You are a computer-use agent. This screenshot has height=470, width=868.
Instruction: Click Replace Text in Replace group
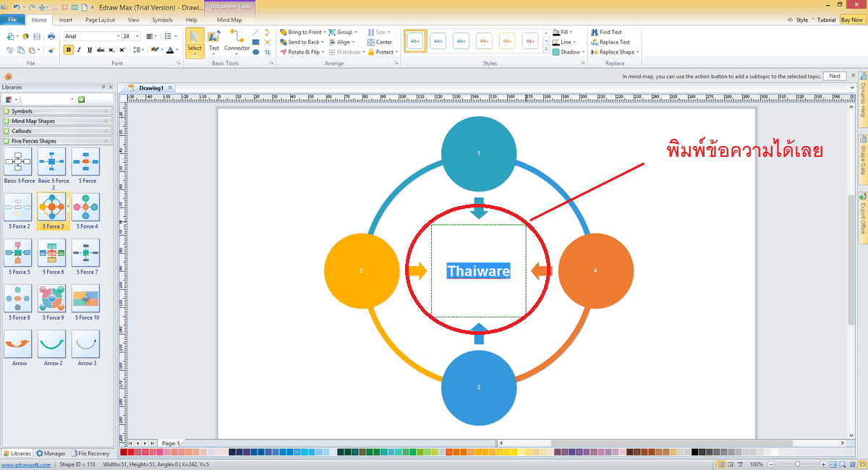point(610,42)
